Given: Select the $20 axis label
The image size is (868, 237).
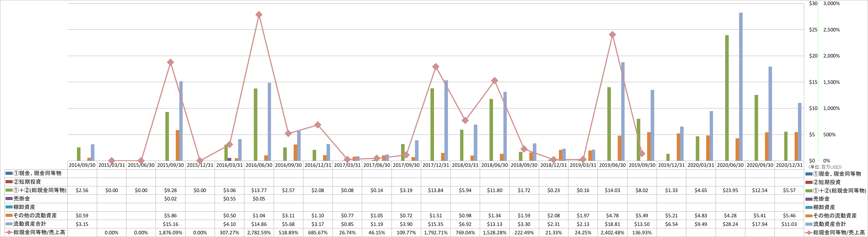Looking at the screenshot, I should (813, 56).
